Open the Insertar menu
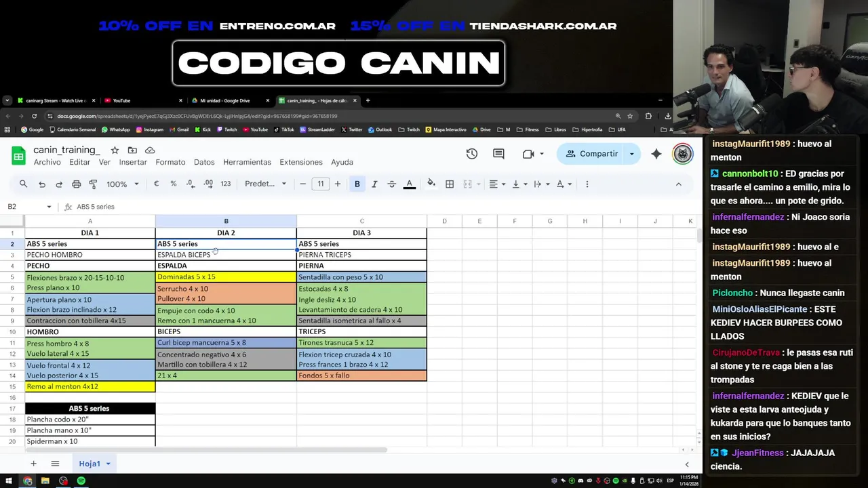Screen dimensions: 868x488 click(133, 162)
